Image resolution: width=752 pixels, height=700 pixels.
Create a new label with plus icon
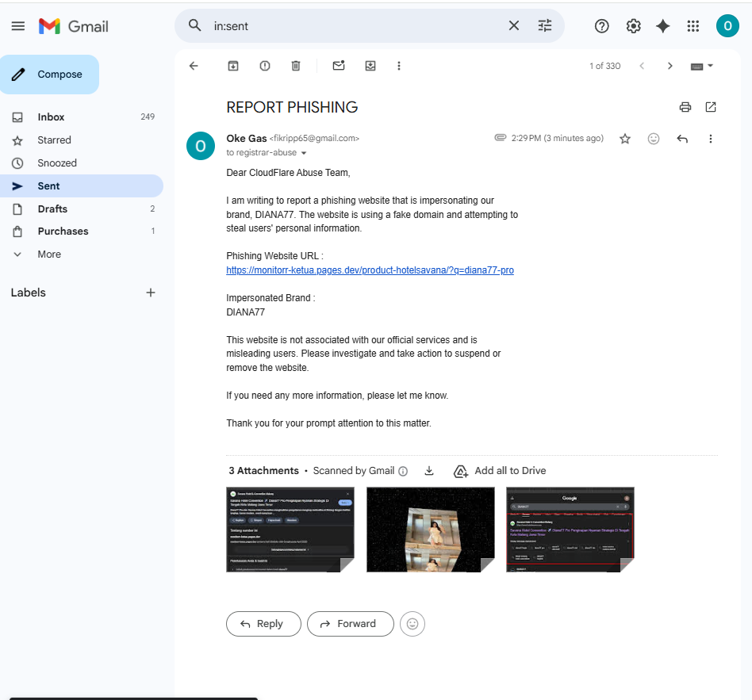pyautogui.click(x=151, y=293)
